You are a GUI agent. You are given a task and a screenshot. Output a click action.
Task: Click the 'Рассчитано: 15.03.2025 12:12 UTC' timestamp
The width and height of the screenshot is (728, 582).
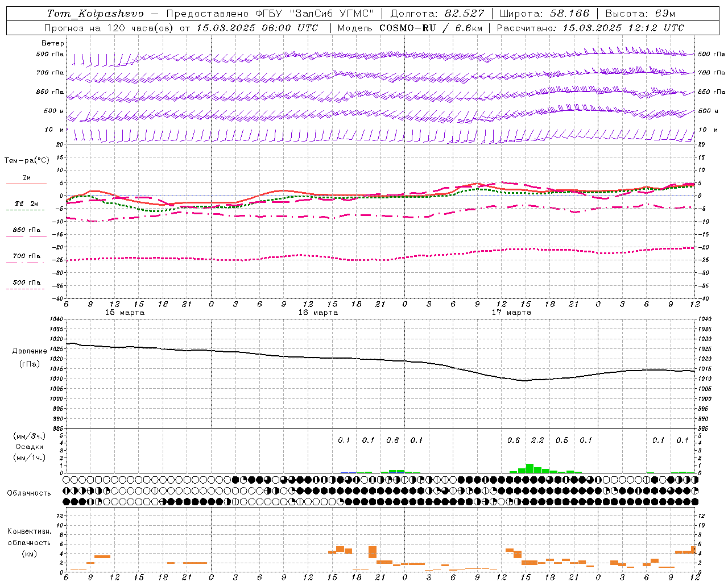590,28
